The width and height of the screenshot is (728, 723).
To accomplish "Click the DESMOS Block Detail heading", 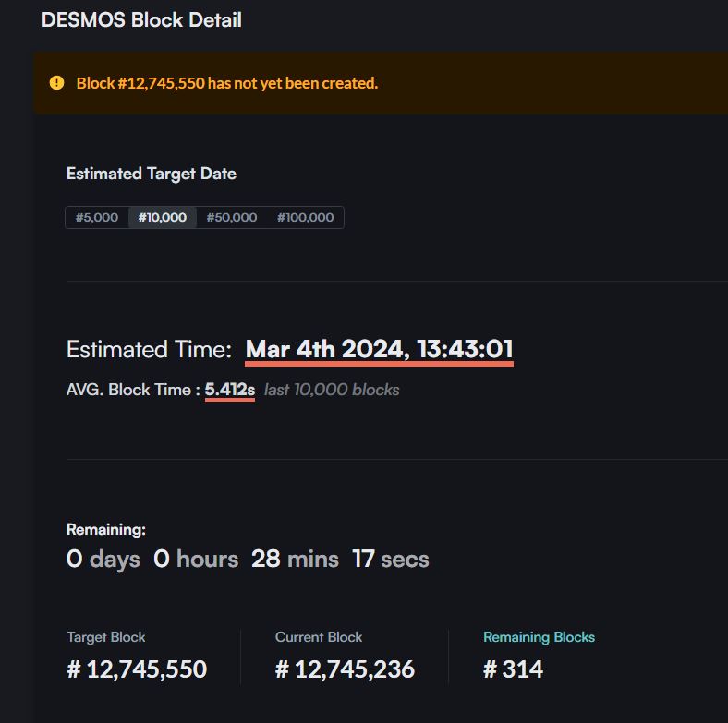I will (x=141, y=20).
